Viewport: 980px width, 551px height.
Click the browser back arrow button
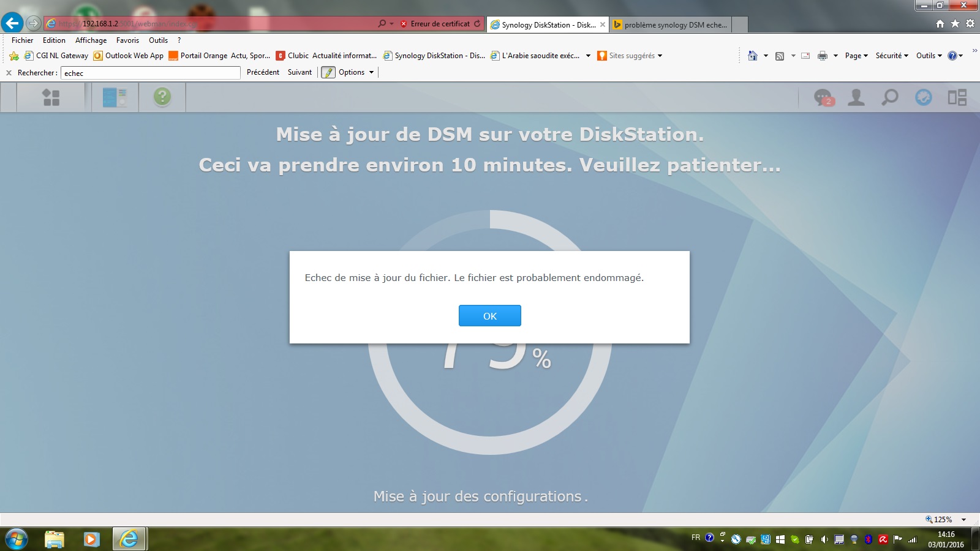[12, 23]
